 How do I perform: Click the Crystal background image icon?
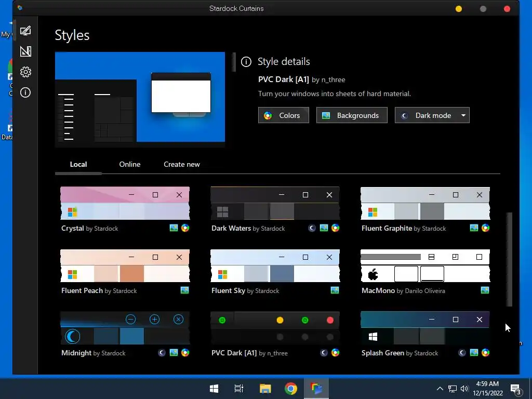coord(174,228)
